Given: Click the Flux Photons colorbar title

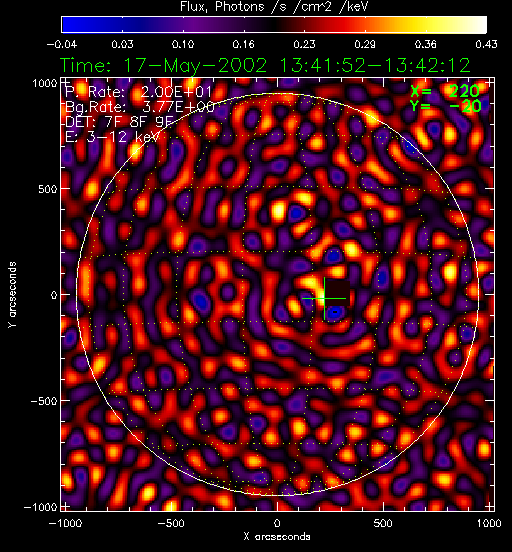Looking at the screenshot, I should tap(274, 7).
